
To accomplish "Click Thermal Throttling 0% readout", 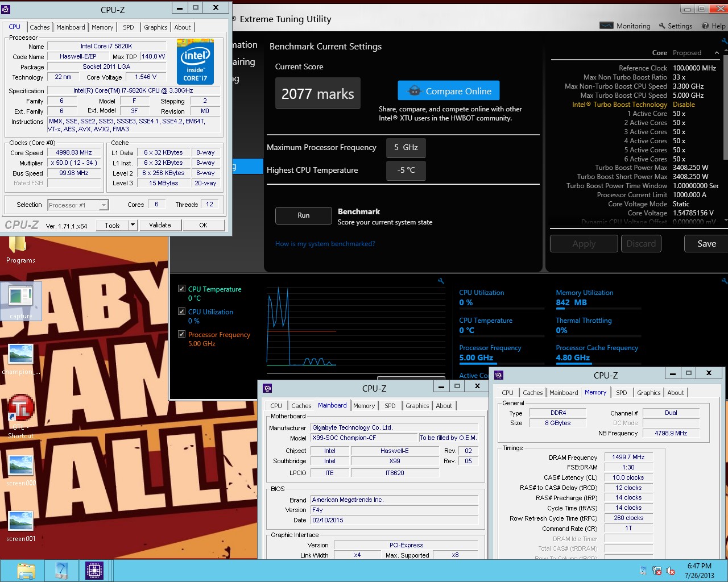I will coord(561,330).
